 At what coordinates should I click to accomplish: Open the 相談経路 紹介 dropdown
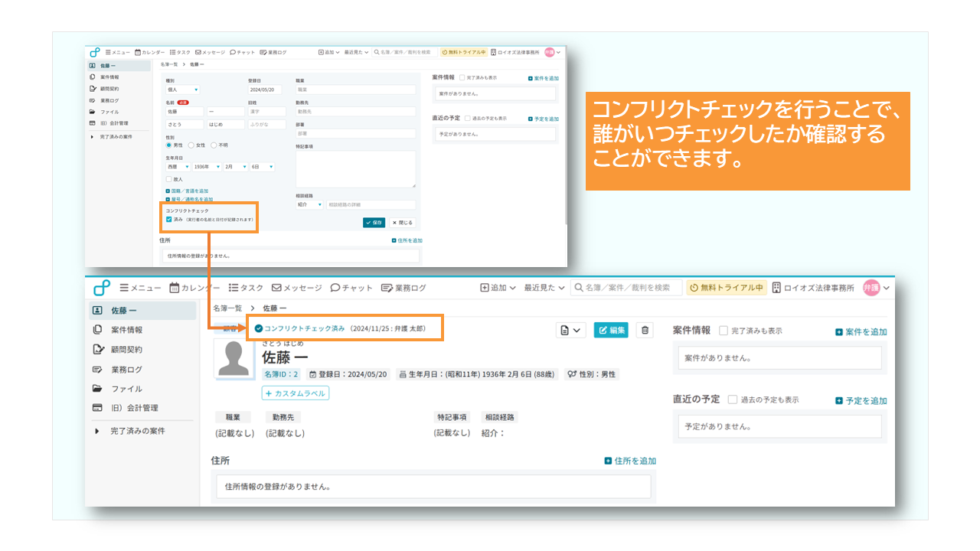point(310,205)
